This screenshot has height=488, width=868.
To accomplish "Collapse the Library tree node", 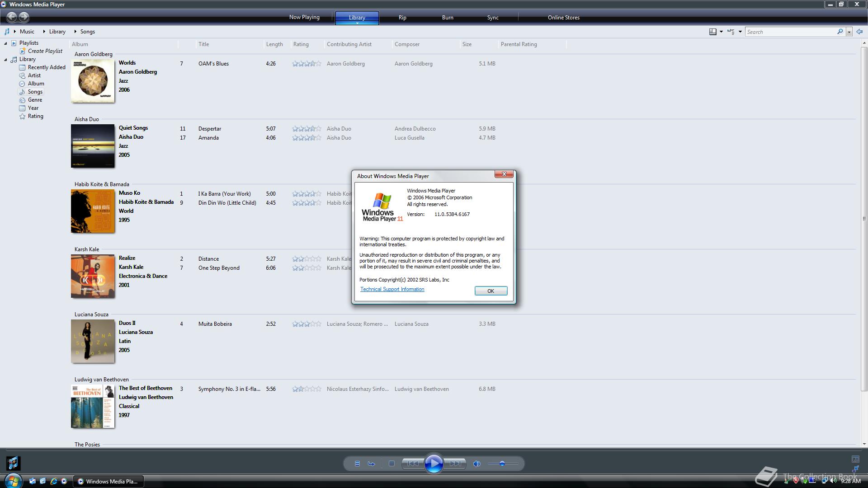I will [5, 60].
